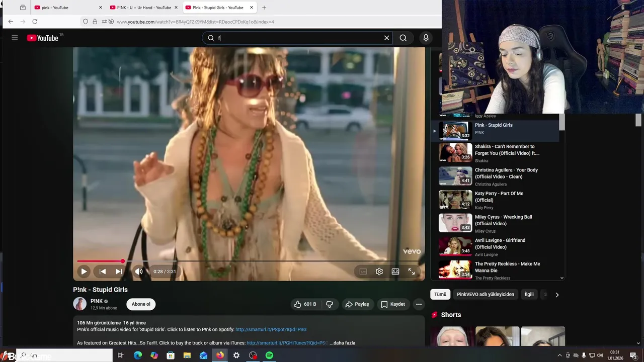Select the P!nk - Stupid Girls playlist entry
The image size is (644, 362).
496,130
